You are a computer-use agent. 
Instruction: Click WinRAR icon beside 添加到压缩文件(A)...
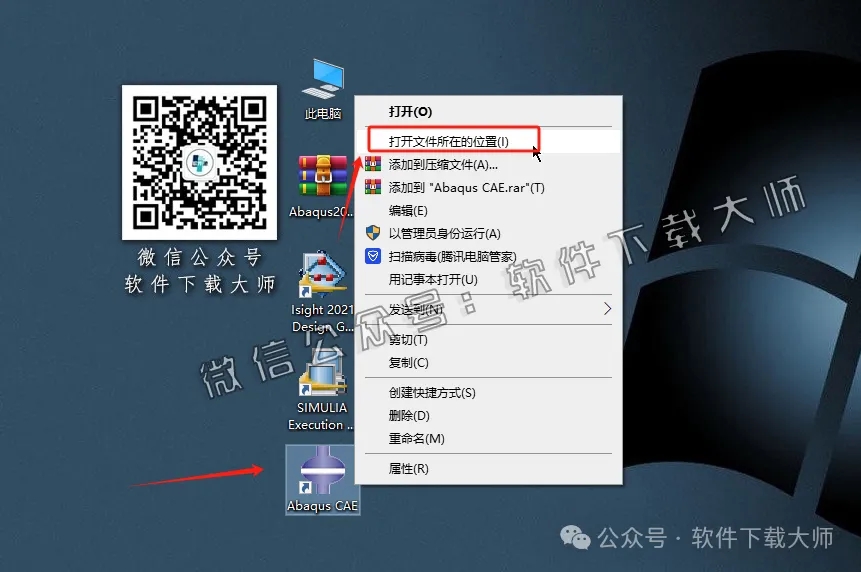tap(373, 164)
